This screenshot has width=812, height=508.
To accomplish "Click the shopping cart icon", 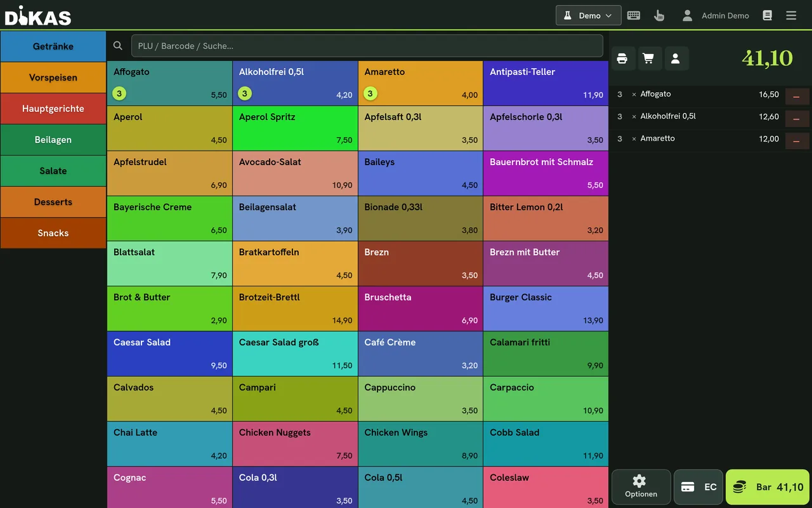I will 648,58.
